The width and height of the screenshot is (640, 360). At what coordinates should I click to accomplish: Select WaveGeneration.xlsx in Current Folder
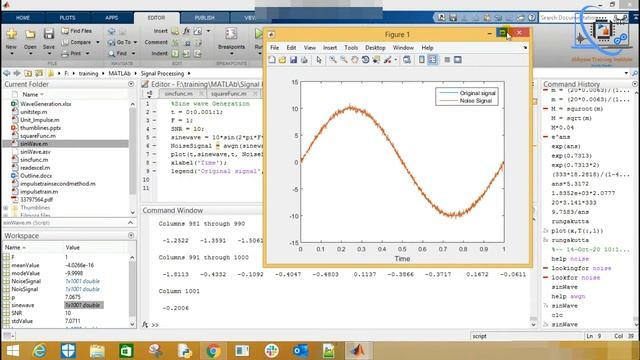46,104
